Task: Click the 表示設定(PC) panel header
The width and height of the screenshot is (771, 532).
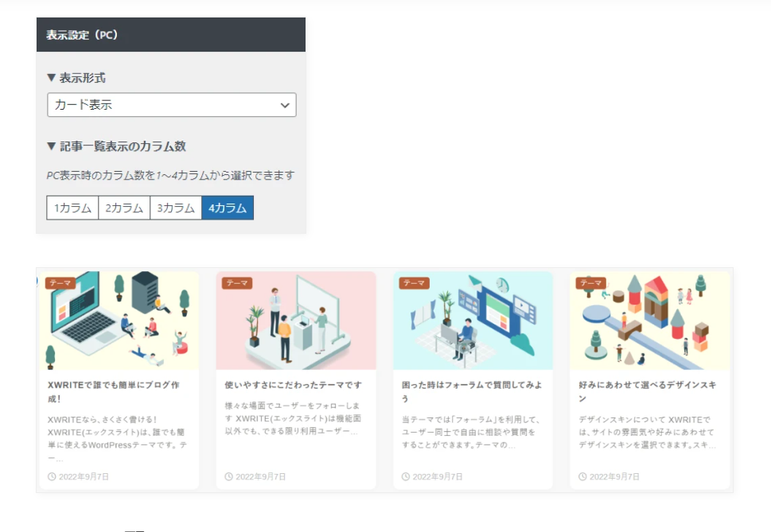Action: 171,35
